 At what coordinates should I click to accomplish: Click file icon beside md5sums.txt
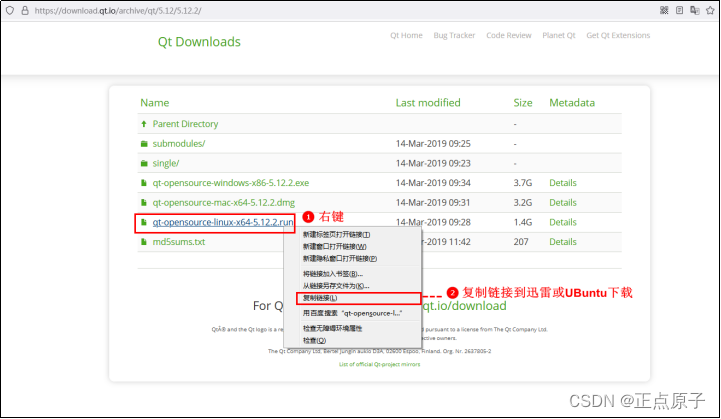coord(143,241)
